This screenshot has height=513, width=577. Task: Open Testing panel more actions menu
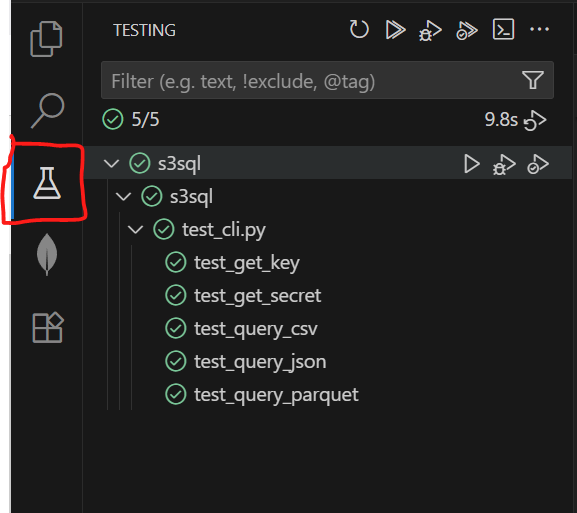(x=539, y=29)
